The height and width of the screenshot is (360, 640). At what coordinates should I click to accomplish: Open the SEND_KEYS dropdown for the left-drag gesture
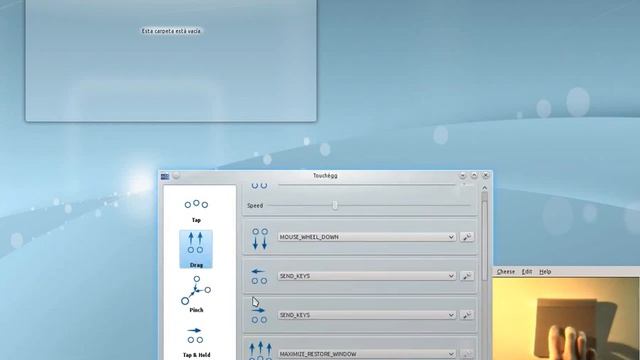(x=367, y=276)
